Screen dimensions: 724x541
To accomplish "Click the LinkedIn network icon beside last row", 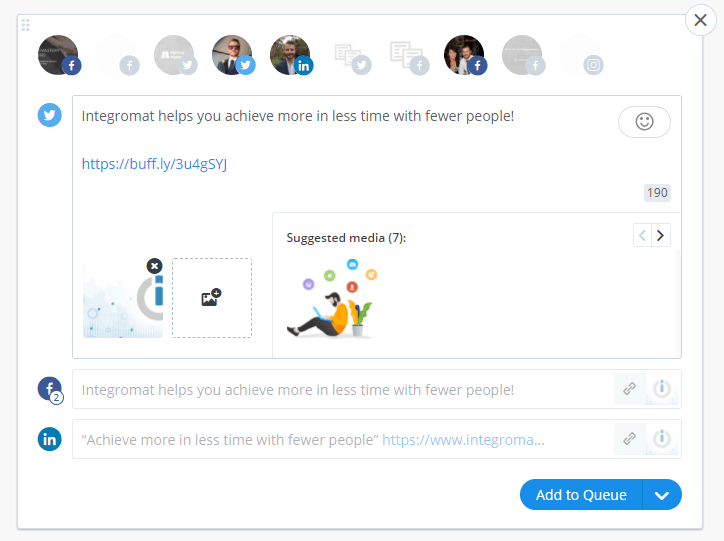I will (x=50, y=439).
